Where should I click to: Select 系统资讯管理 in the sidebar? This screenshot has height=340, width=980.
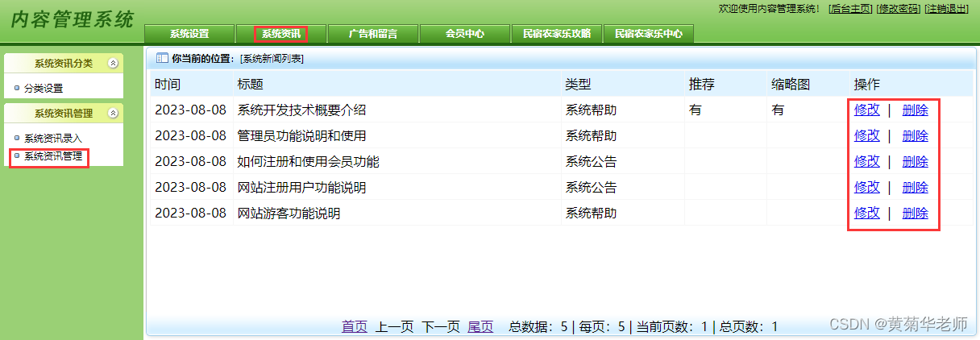coord(53,156)
